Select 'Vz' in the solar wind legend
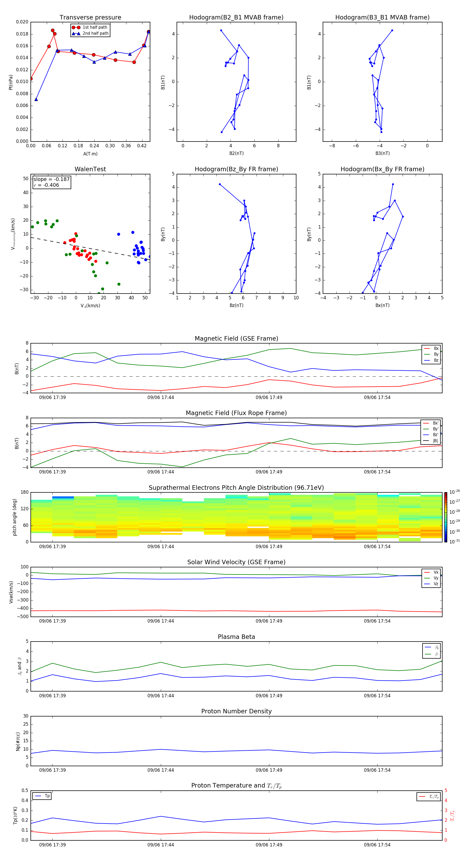Image resolution: width=473 pixels, height=868 pixels. click(431, 584)
